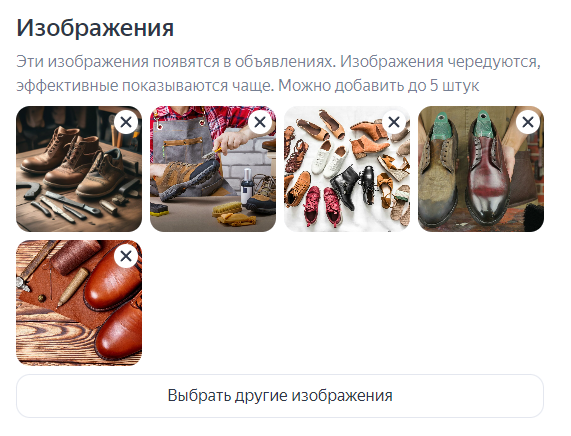Click the Выбрать другие изображения button
The height and width of the screenshot is (436, 571).
(280, 396)
